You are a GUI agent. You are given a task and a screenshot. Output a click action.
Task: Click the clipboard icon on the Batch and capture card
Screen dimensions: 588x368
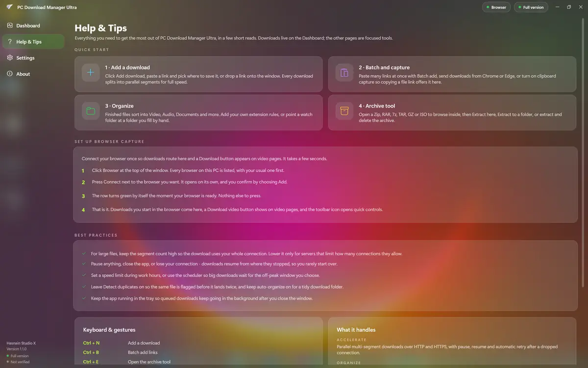click(x=344, y=73)
